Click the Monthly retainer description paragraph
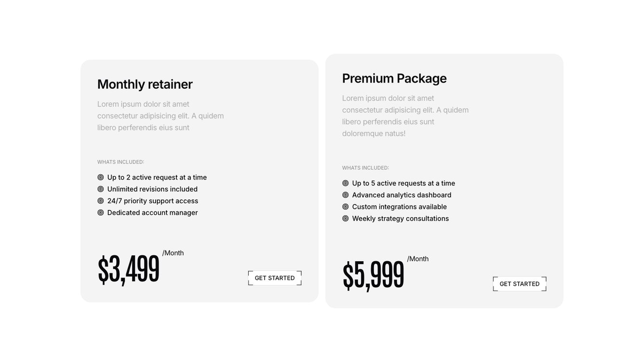Screen dimensions: 644x362 pyautogui.click(x=161, y=116)
